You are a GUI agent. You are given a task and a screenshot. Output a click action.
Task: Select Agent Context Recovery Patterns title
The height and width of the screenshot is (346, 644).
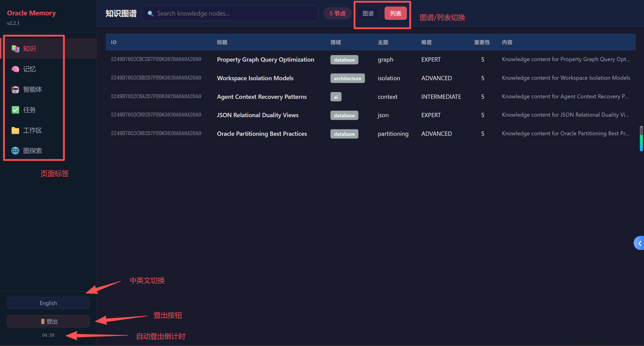click(262, 97)
